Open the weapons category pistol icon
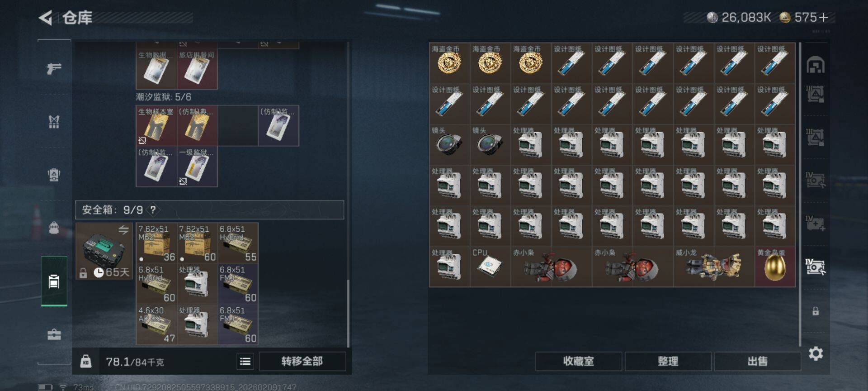 coord(54,69)
